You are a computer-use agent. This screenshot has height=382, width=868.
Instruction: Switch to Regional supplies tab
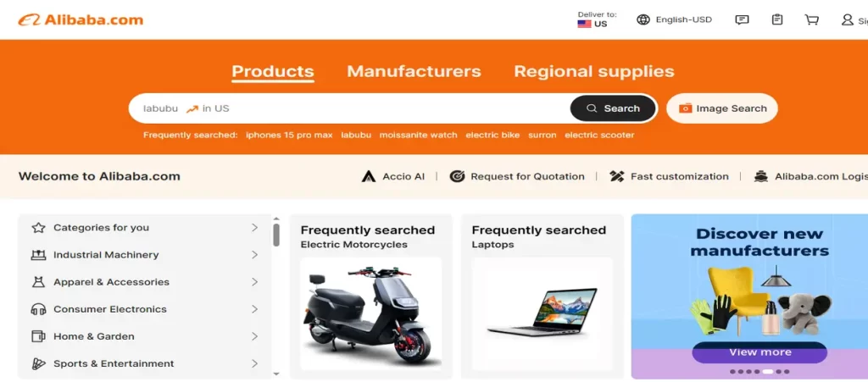click(594, 71)
